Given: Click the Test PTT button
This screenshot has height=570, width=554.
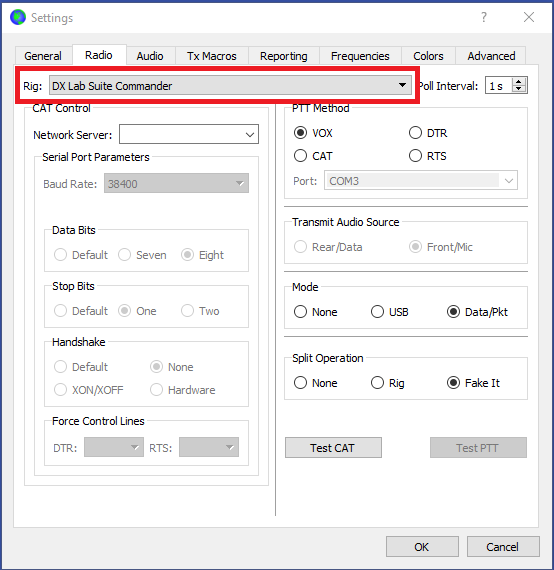Looking at the screenshot, I should point(478,447).
